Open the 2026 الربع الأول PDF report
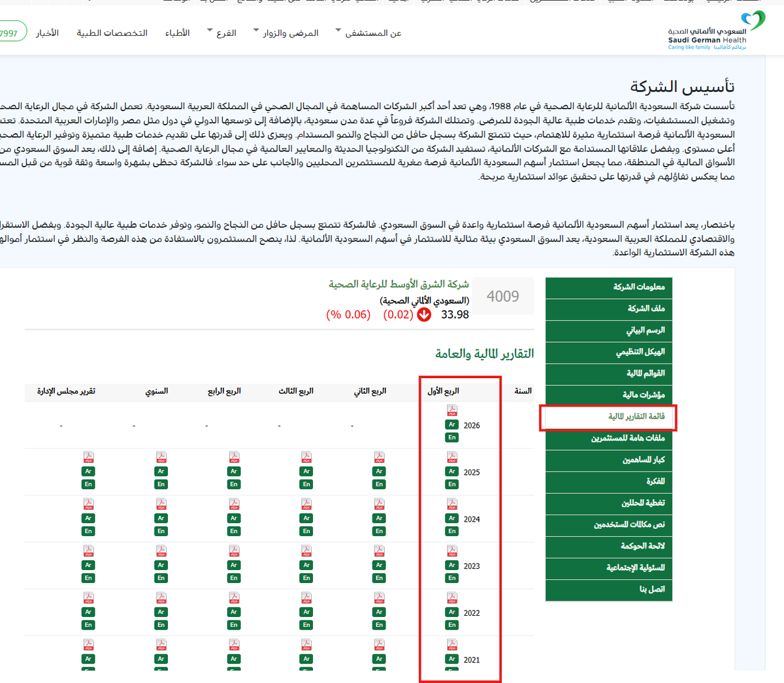 point(452,410)
